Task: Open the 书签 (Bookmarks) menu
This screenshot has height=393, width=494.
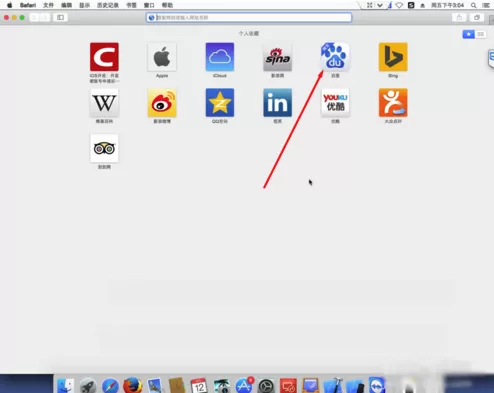Action: (131, 5)
